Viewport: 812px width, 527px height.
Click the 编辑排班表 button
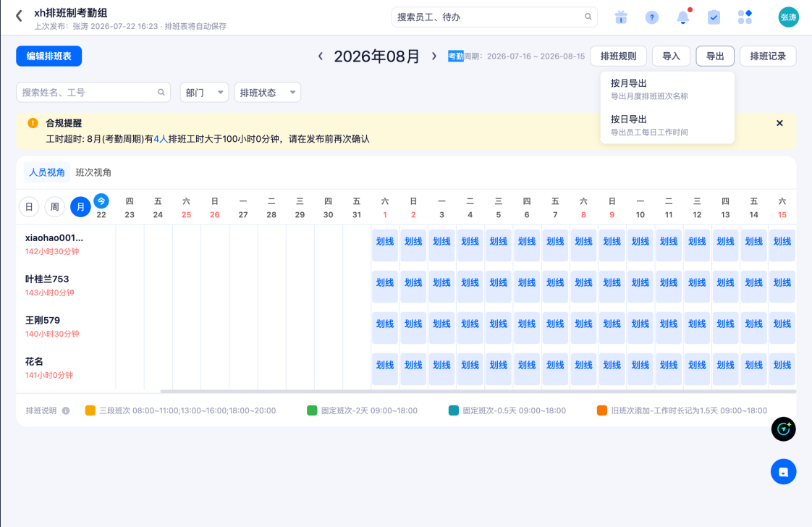click(48, 56)
